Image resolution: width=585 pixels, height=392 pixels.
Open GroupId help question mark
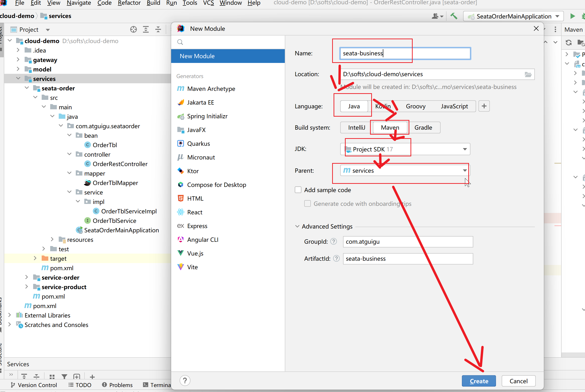333,242
